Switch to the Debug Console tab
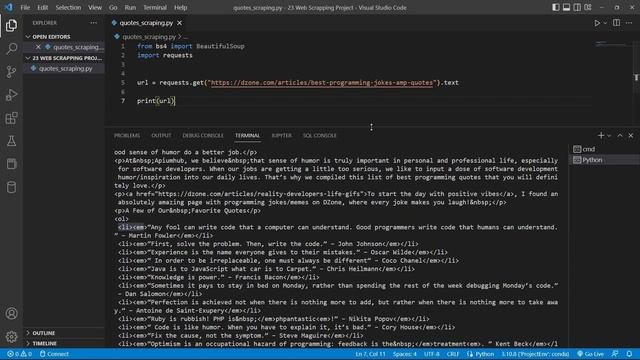640x360 pixels. [203, 136]
